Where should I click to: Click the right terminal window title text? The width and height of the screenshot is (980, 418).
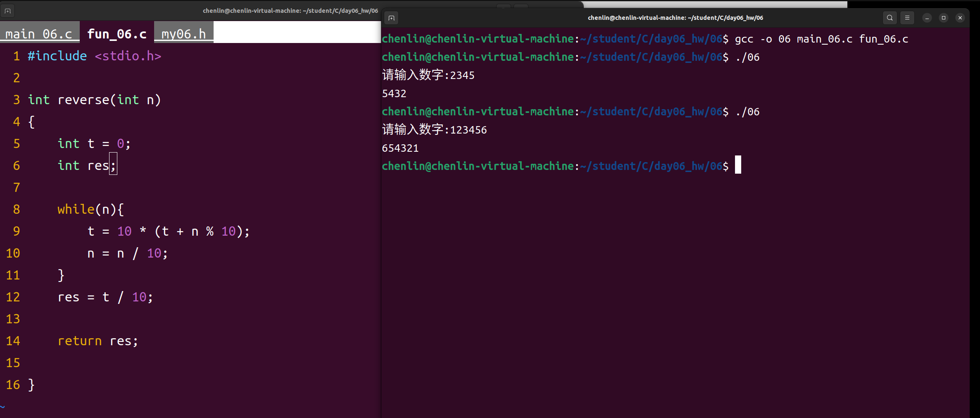[x=676, y=18]
